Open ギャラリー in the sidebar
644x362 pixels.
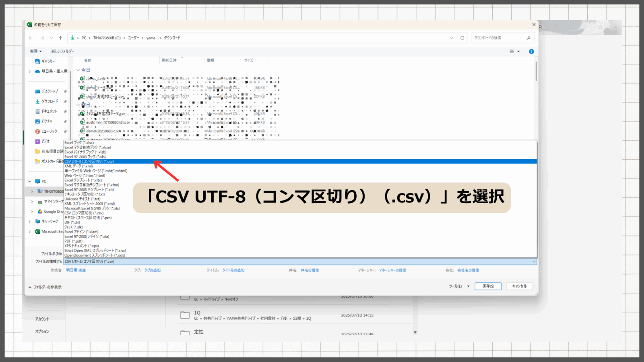click(47, 61)
